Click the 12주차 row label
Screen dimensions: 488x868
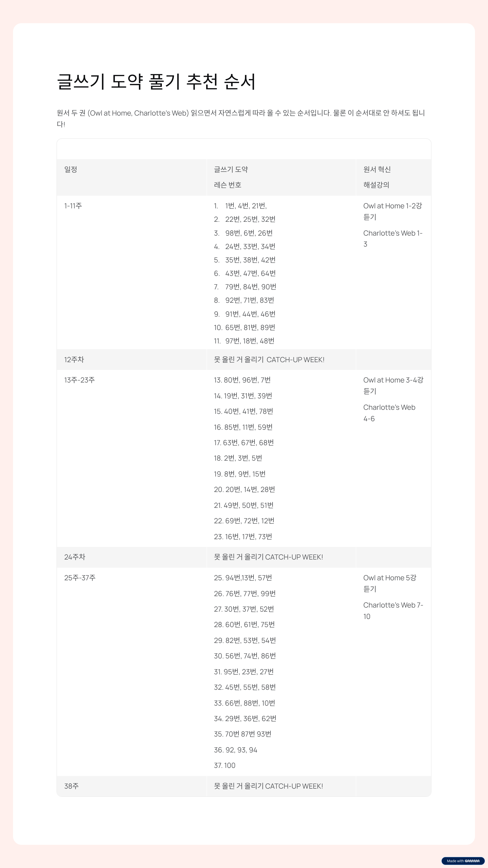pyautogui.click(x=74, y=360)
